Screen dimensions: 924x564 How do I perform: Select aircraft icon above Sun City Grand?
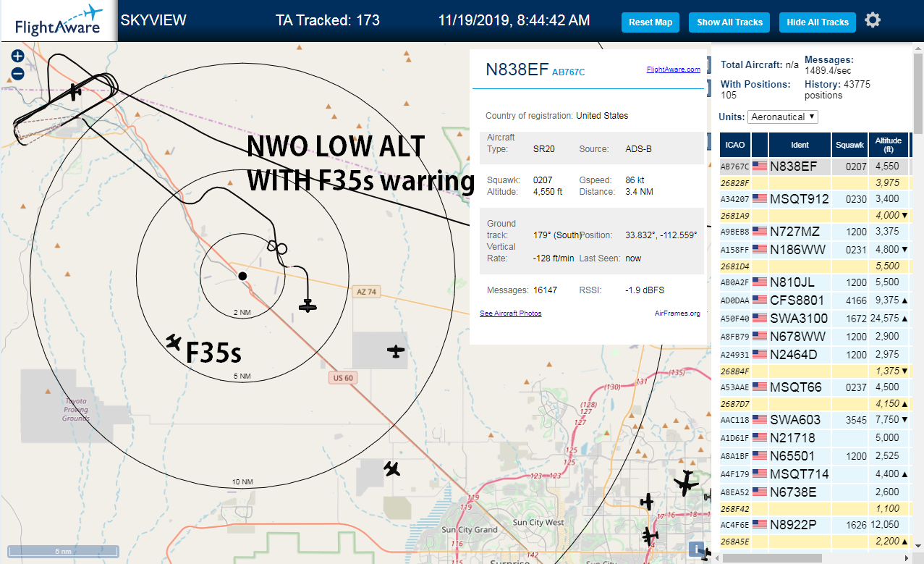tap(392, 468)
